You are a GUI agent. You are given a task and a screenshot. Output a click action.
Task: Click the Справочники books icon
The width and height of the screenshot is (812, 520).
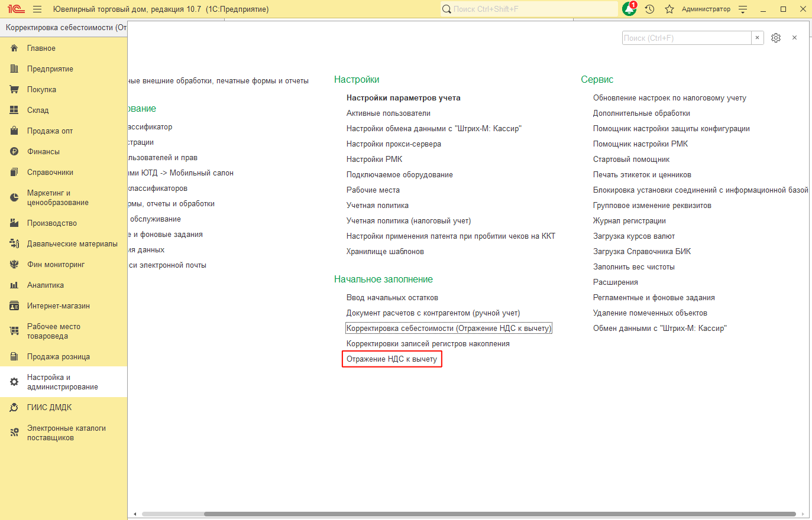(14, 173)
